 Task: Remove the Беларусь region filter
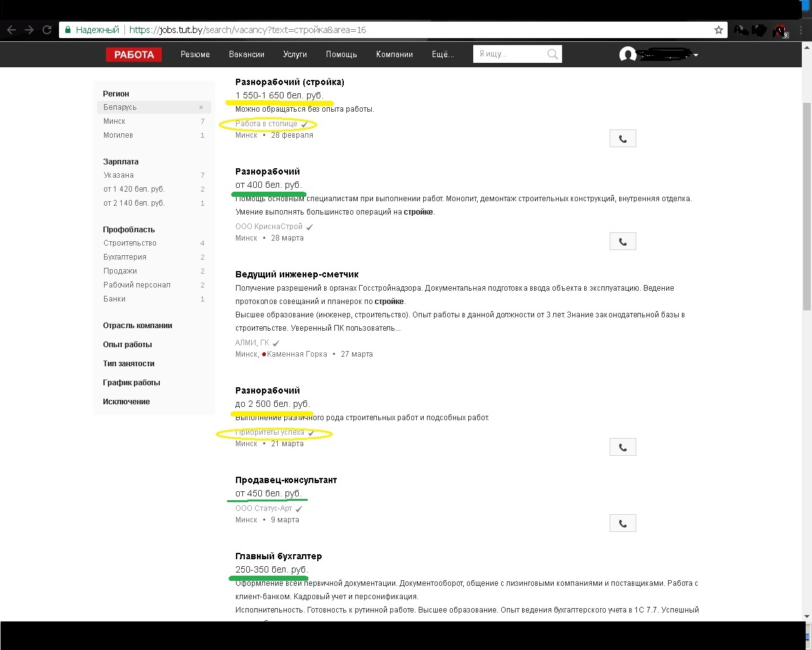pos(201,107)
